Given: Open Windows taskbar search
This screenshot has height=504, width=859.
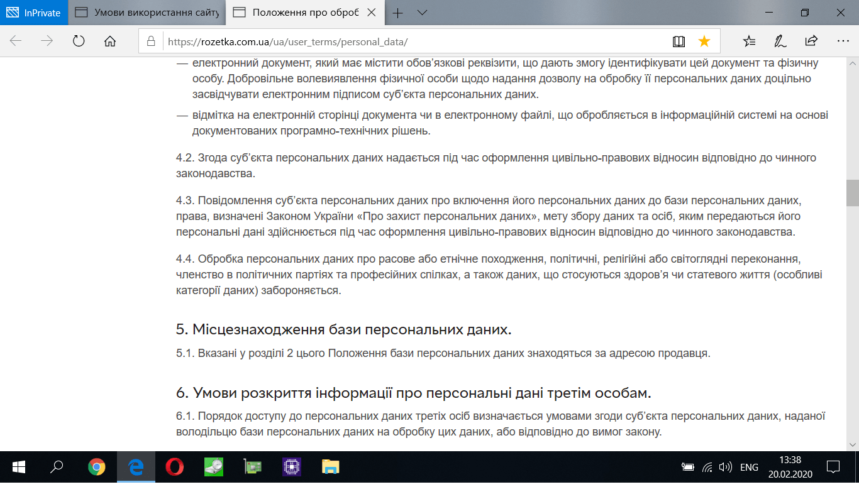Looking at the screenshot, I should pos(57,467).
